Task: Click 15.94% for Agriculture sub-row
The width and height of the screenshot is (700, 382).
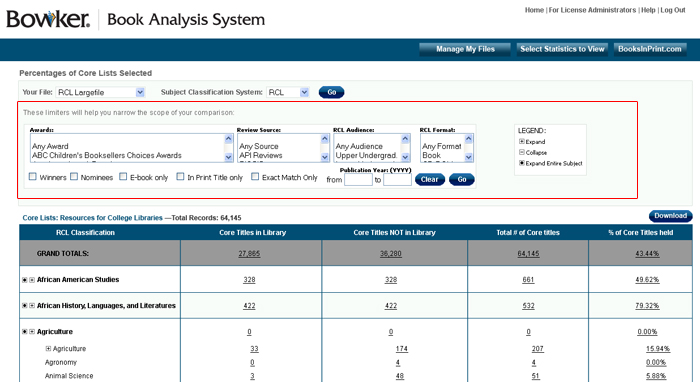Action: (658, 349)
